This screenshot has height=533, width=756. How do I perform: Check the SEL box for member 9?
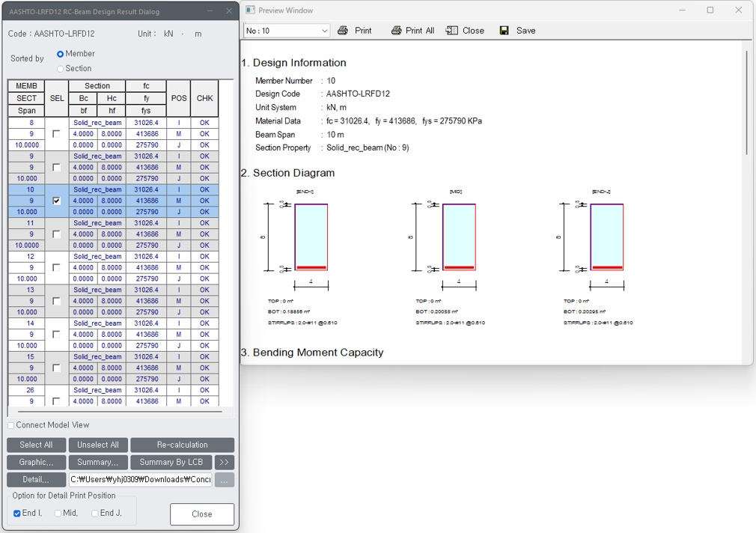click(56, 168)
